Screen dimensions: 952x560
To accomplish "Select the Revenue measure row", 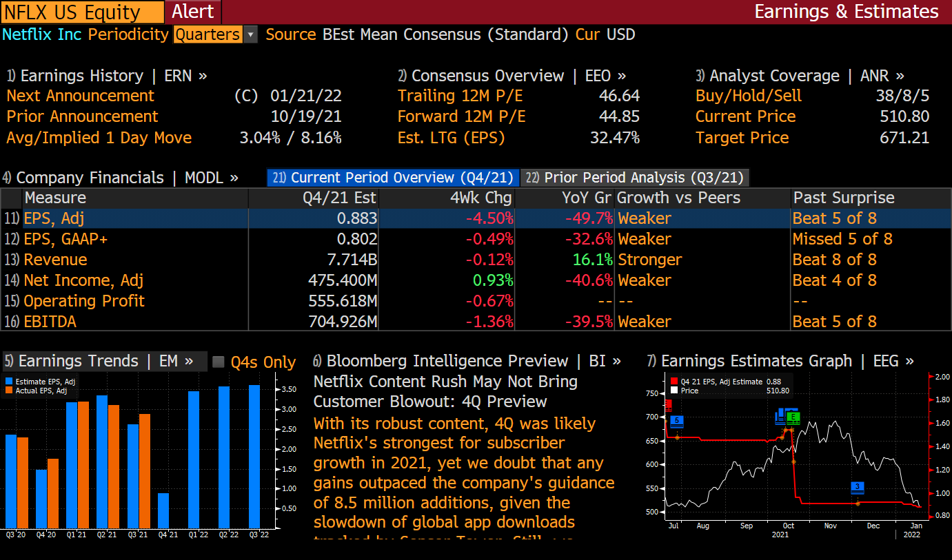I will click(476, 260).
